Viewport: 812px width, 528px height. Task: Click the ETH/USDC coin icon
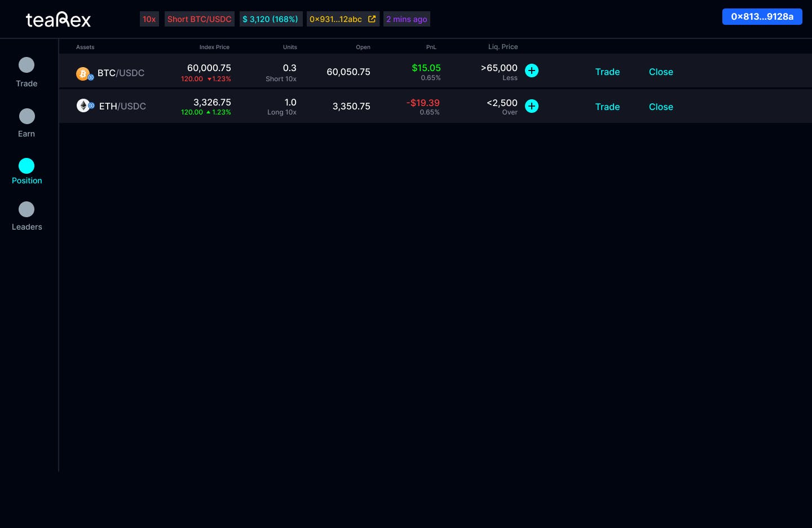85,105
